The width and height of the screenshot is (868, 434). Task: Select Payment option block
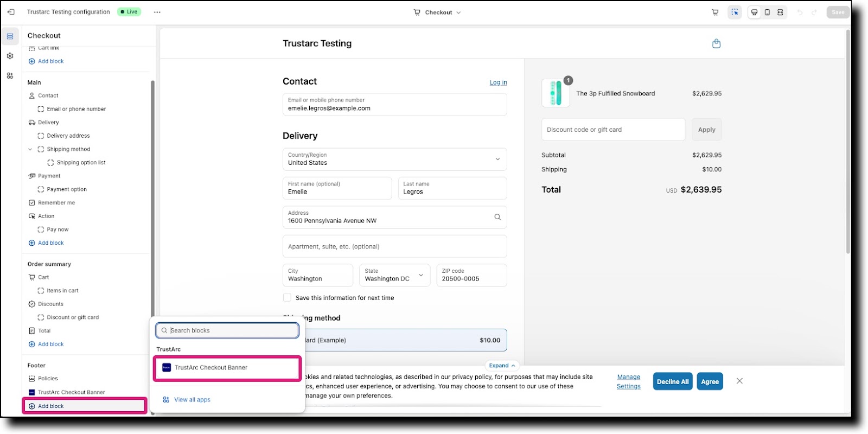point(67,189)
